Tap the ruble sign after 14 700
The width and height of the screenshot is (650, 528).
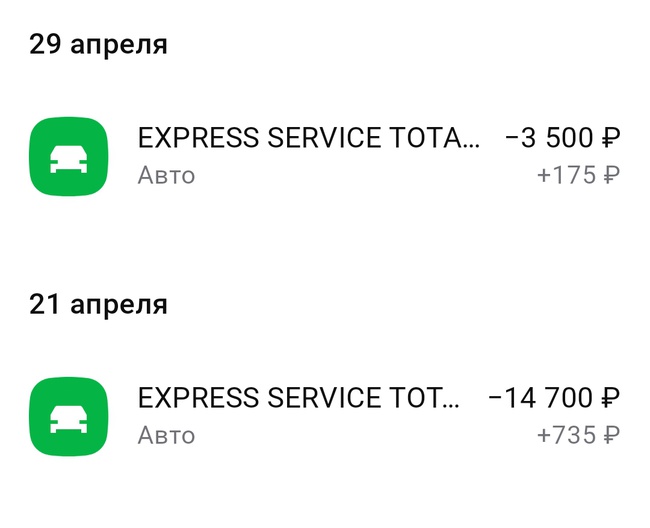(610, 398)
